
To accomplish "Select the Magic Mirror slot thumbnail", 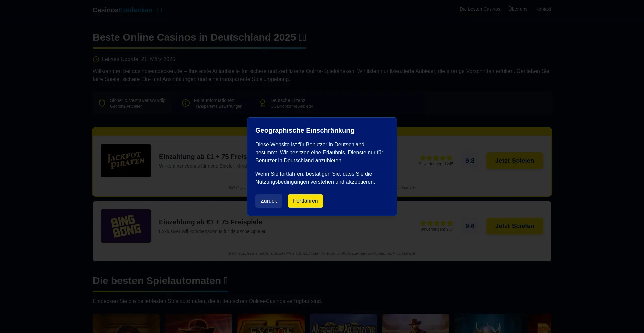I will 343,324.
